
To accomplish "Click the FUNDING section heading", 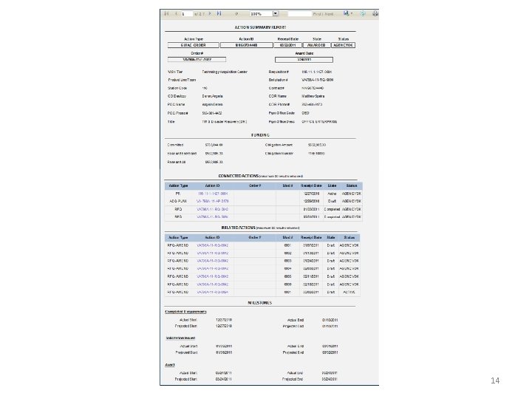I will point(260,135).
